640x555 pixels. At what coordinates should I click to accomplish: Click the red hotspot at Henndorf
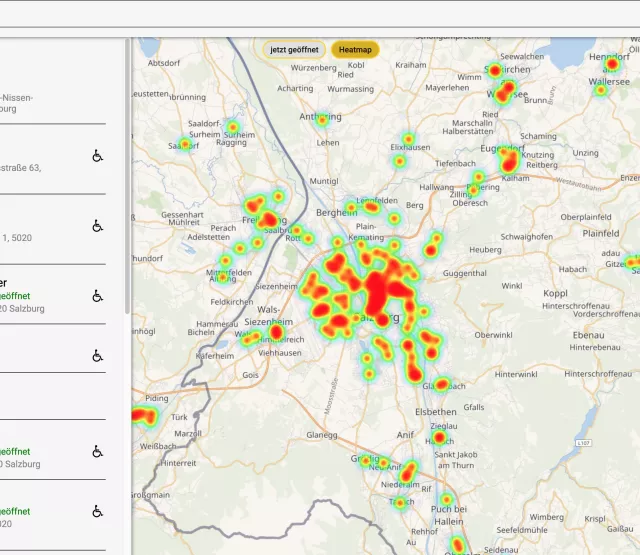tap(612, 62)
